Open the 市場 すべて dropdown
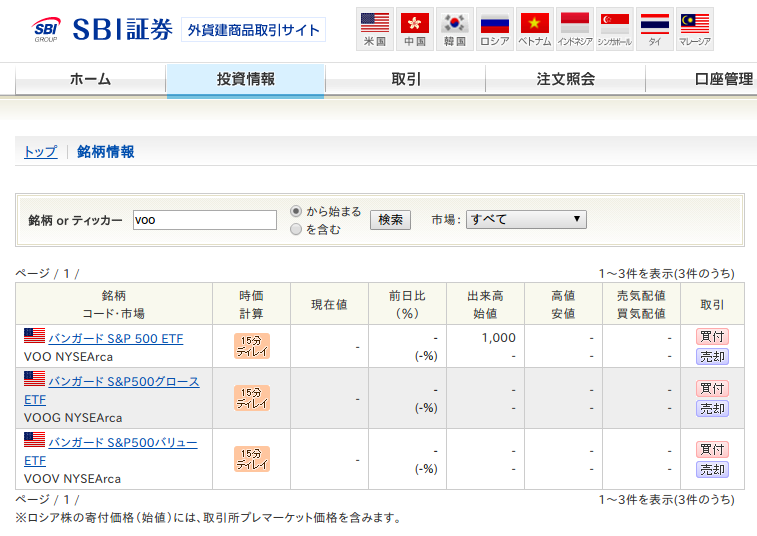This screenshot has height=536, width=757. tap(526, 219)
